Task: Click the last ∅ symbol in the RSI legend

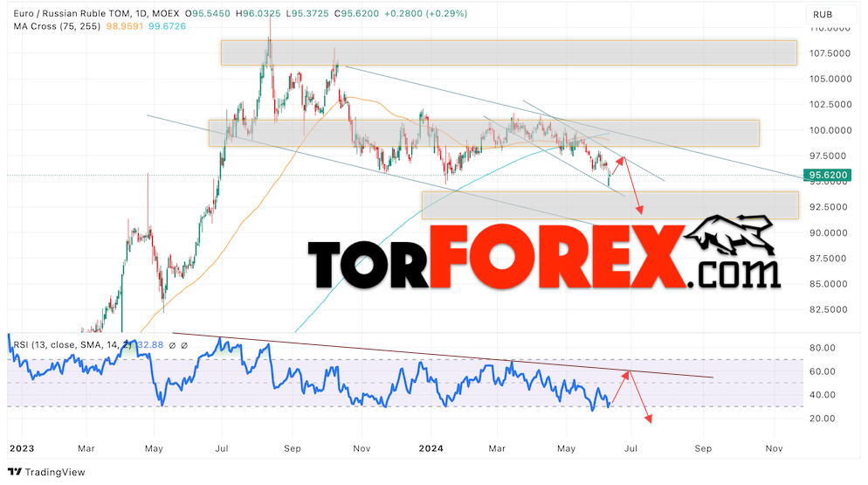Action: pyautogui.click(x=184, y=345)
